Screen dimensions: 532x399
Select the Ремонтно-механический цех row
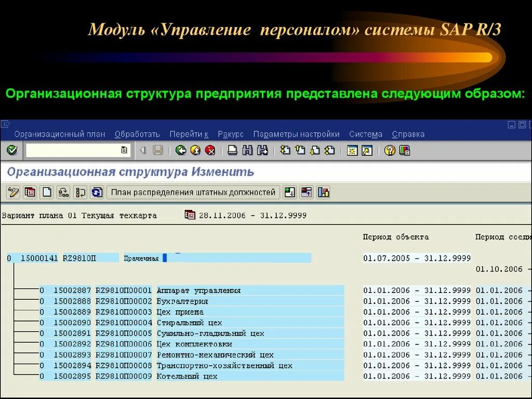(250, 355)
